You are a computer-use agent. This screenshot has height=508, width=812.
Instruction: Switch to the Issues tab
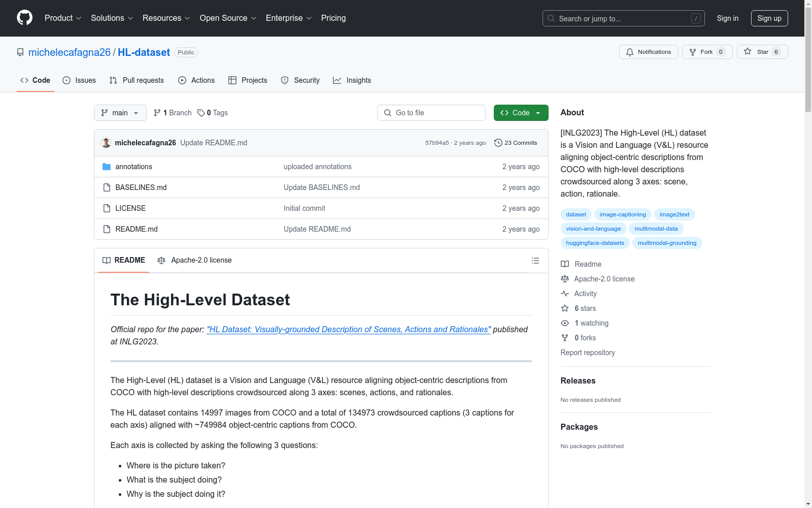[x=79, y=80]
